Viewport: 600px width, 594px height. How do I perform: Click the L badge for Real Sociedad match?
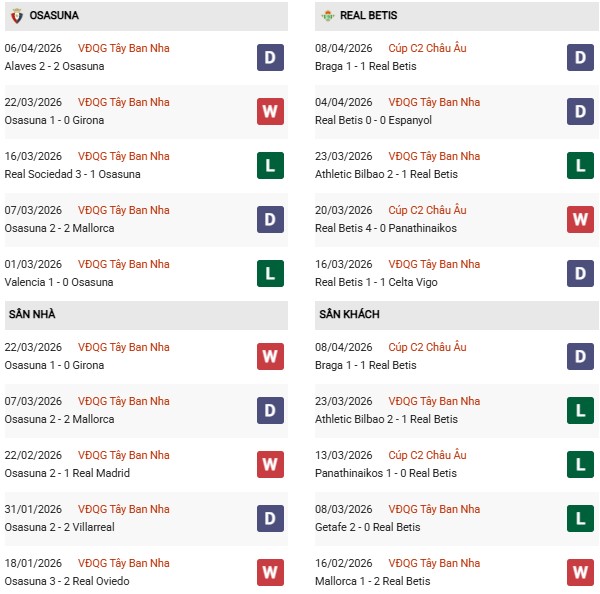[x=270, y=165]
